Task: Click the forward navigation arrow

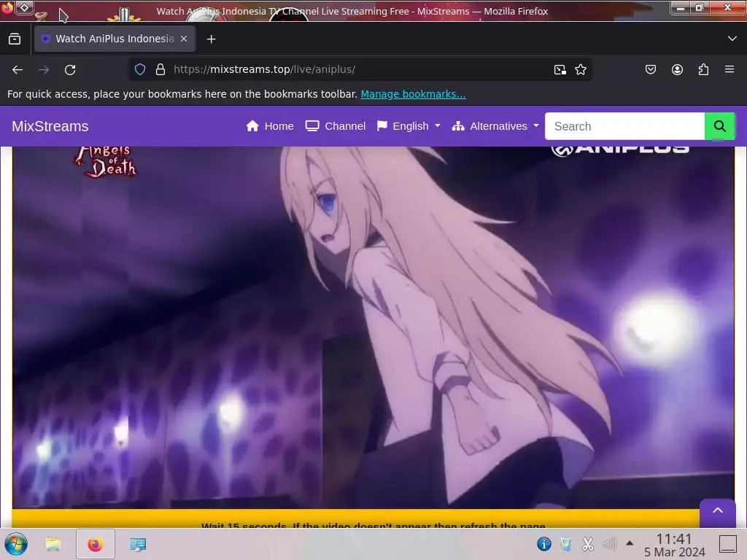Action: point(44,69)
